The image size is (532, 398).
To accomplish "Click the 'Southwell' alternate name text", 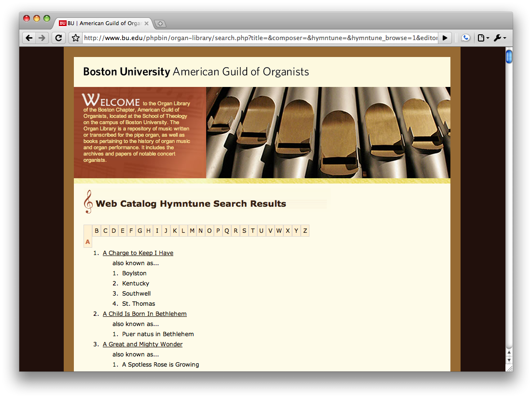I will click(137, 294).
